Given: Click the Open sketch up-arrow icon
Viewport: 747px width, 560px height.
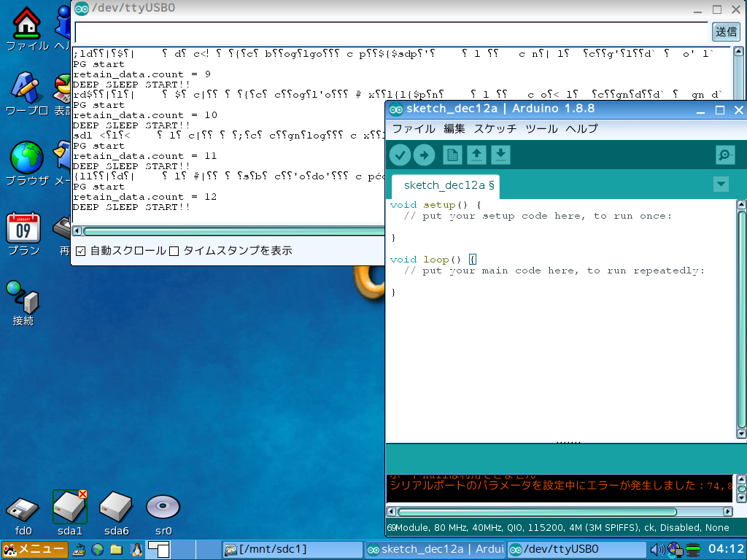Looking at the screenshot, I should pos(476,155).
